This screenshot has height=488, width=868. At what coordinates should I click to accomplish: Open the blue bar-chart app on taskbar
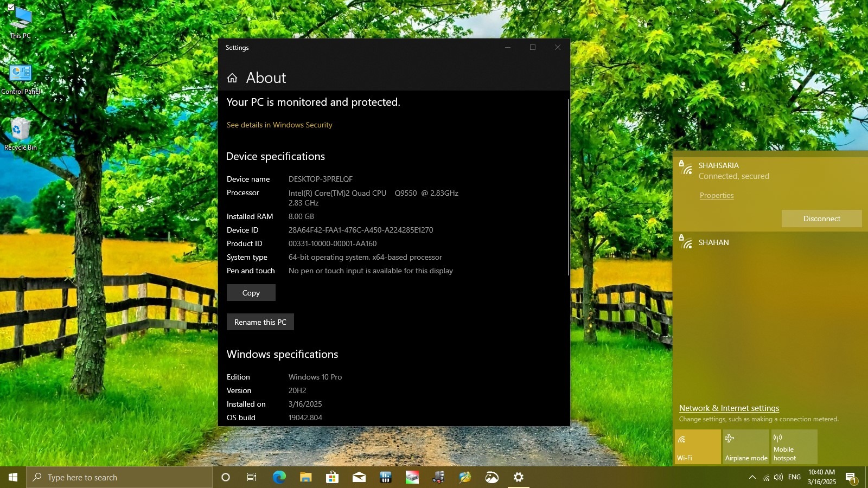[x=386, y=477]
